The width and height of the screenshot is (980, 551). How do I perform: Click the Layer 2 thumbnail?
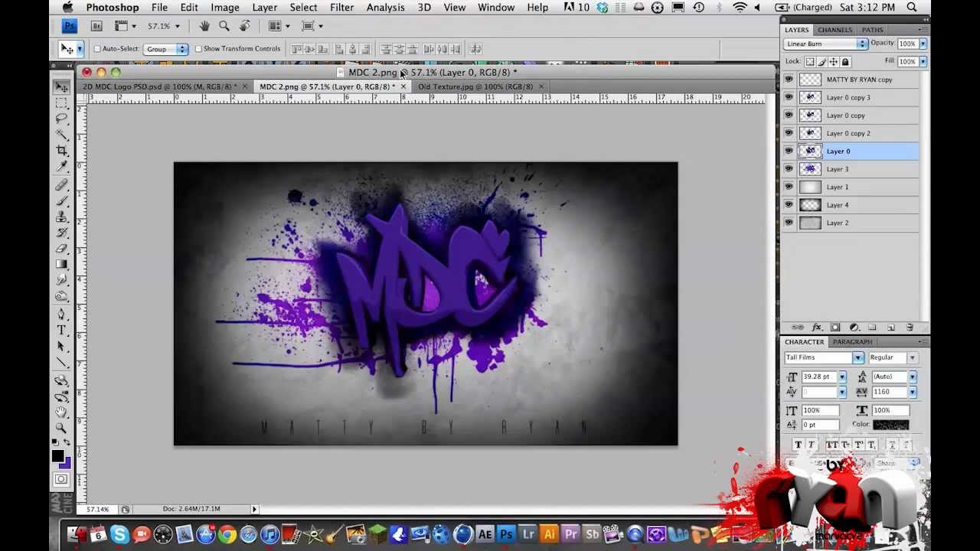coord(810,223)
